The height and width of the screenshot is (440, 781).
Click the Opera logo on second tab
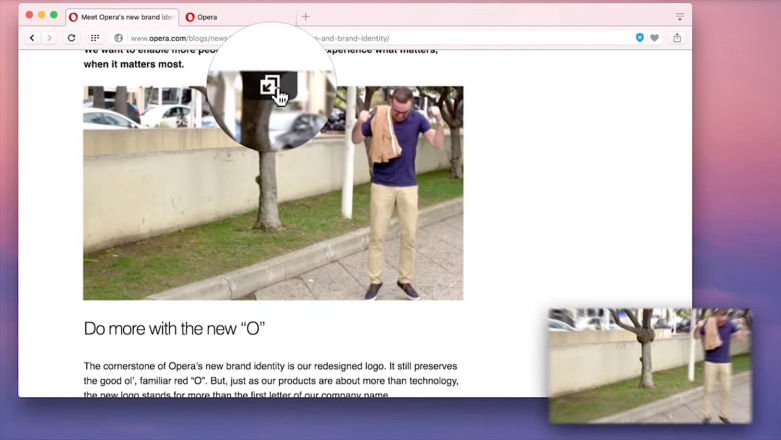coord(190,17)
